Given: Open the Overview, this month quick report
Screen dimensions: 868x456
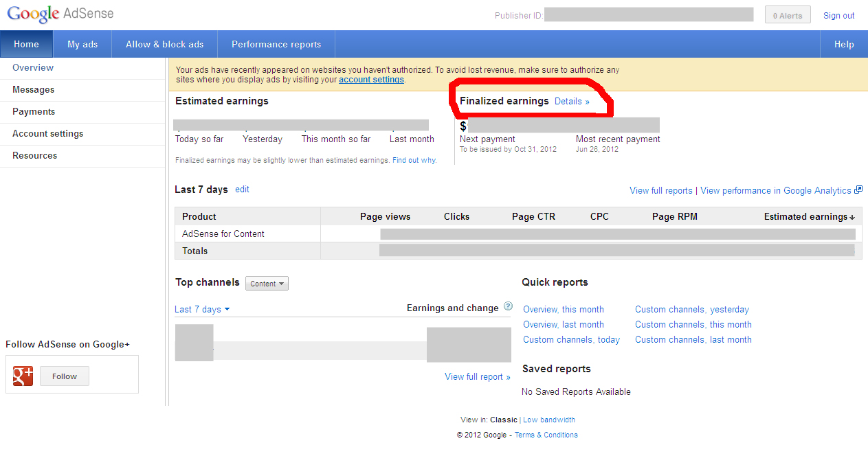Looking at the screenshot, I should point(563,310).
